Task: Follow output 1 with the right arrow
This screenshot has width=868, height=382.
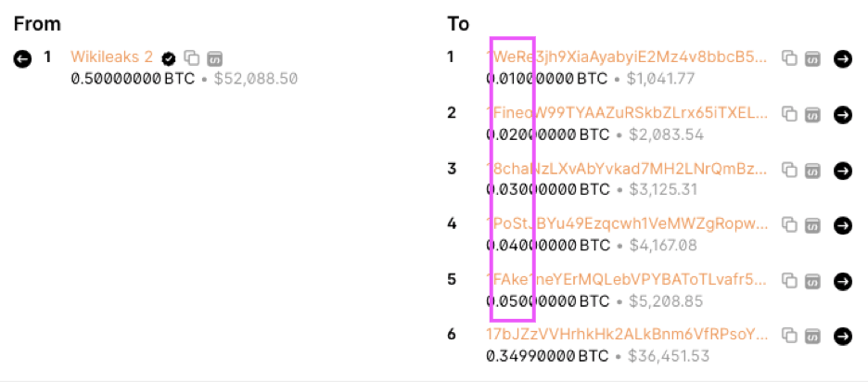Action: pyautogui.click(x=843, y=57)
